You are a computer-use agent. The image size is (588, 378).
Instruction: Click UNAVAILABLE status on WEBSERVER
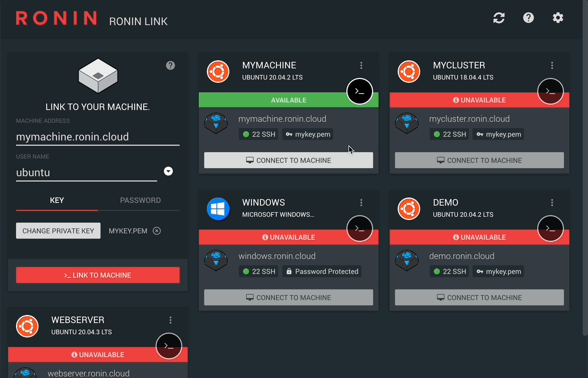pos(98,355)
